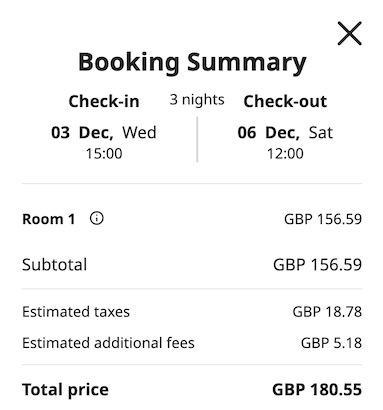Click the 15:00 check-in time

104,154
